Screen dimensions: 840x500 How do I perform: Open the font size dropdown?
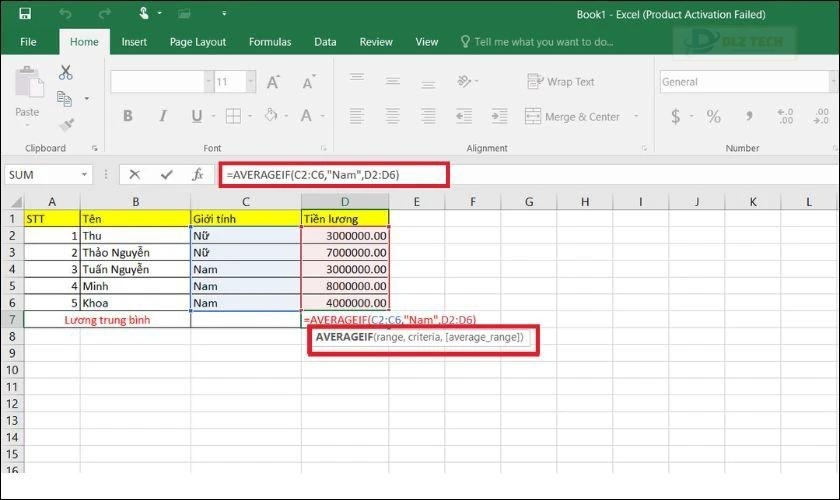(248, 82)
